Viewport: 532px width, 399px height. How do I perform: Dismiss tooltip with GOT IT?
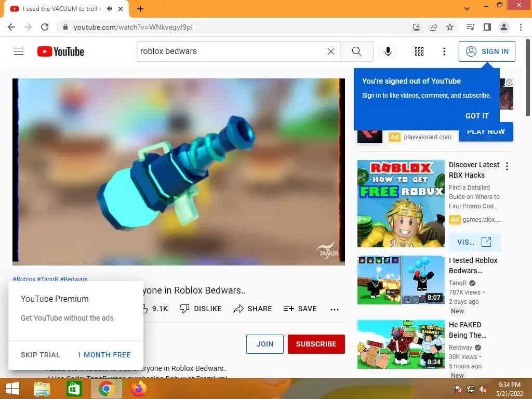[x=477, y=116]
